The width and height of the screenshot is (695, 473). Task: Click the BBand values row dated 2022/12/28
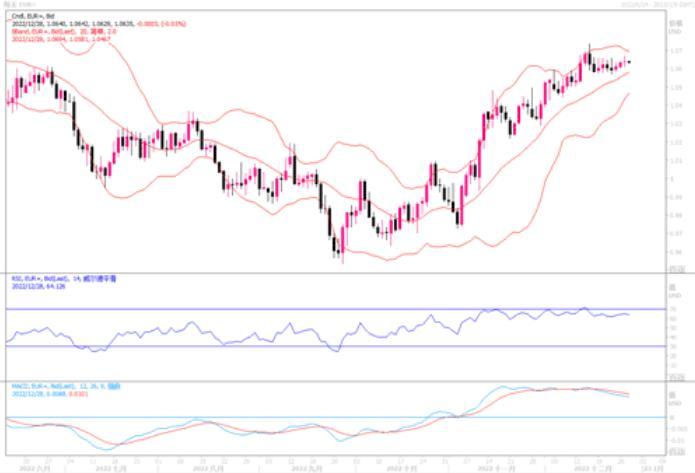tap(60, 37)
